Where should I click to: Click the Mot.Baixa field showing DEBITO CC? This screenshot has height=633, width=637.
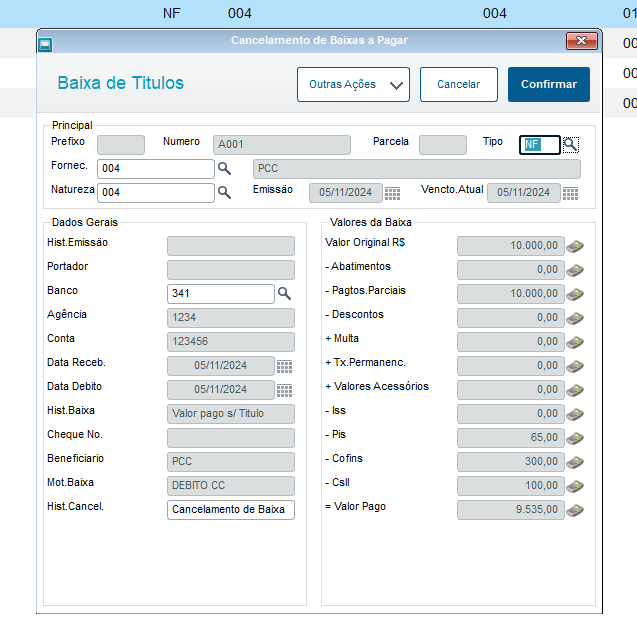click(x=231, y=486)
